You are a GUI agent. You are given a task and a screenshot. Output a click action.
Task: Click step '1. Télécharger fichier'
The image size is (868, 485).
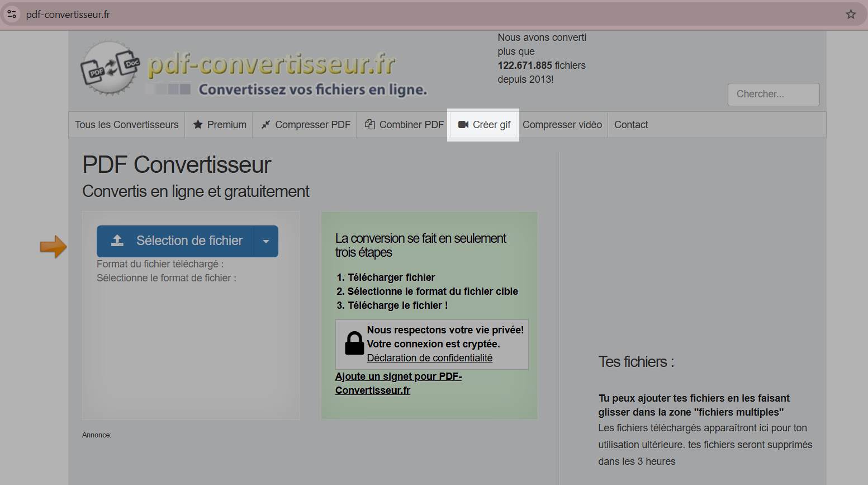(386, 277)
